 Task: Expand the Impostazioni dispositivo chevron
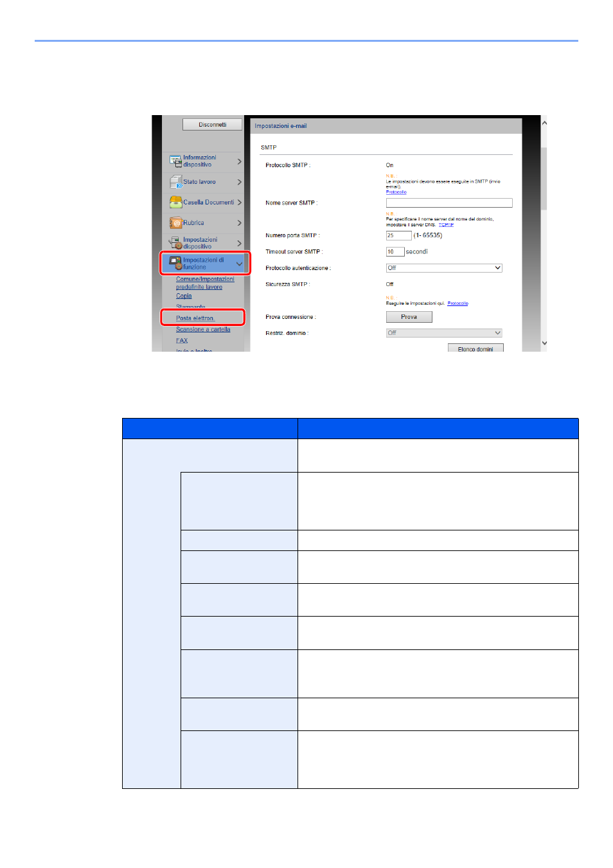[239, 243]
